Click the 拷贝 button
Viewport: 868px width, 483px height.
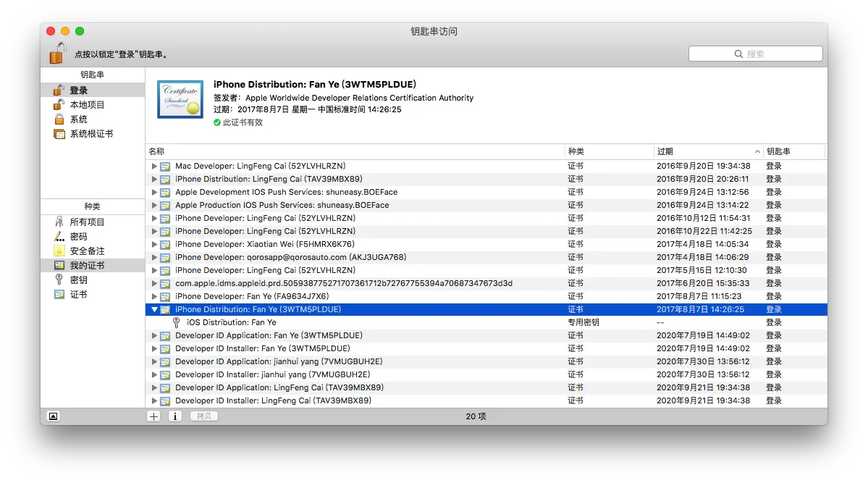tap(203, 416)
